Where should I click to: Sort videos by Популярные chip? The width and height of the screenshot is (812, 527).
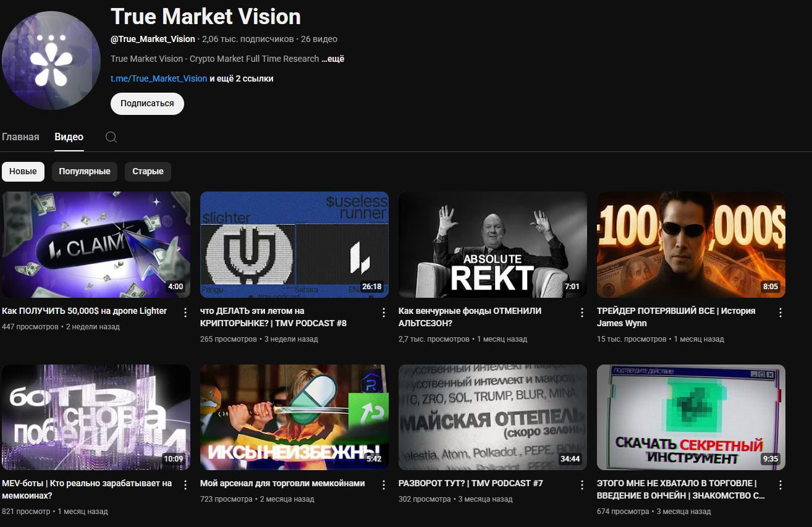pos(85,171)
